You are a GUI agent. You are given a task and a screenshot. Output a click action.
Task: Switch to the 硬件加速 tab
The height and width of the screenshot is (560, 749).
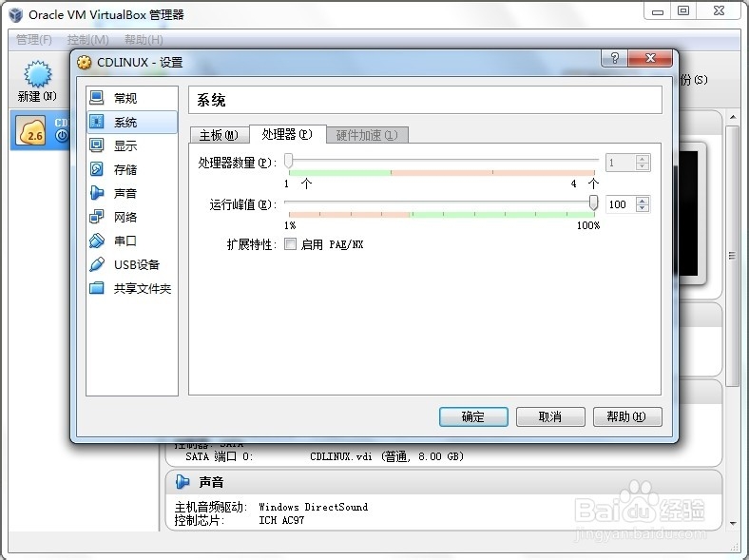(367, 135)
